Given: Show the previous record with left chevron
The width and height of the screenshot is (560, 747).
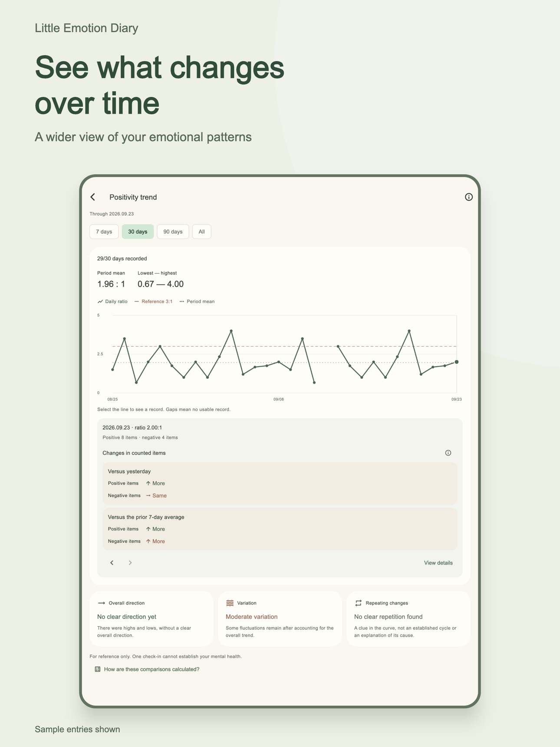Looking at the screenshot, I should point(112,563).
